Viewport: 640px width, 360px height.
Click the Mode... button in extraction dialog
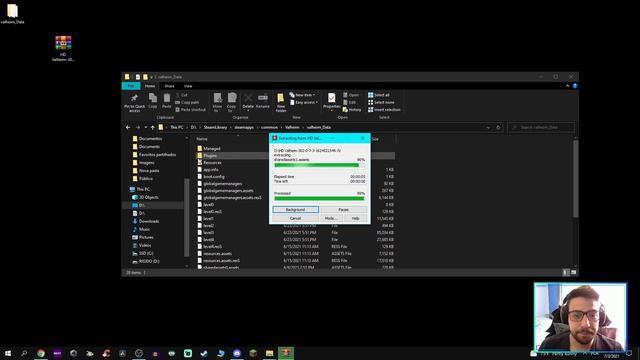331,218
